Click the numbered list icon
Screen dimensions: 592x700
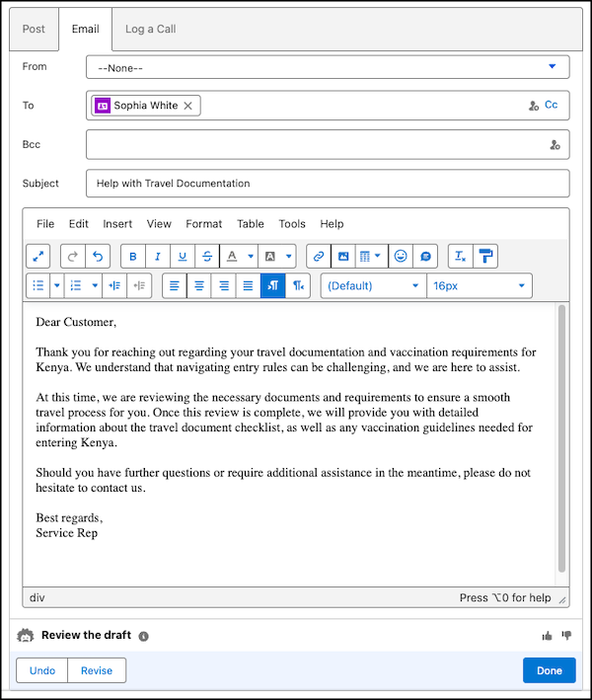pyautogui.click(x=76, y=285)
